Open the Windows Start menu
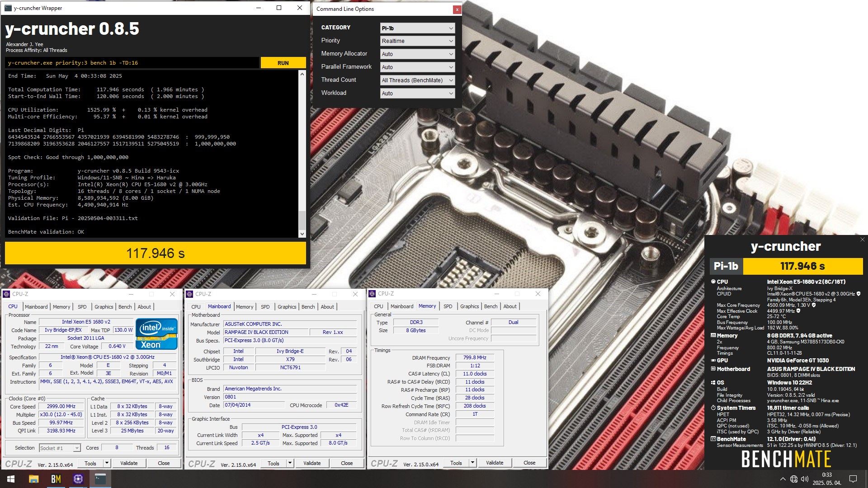 (11, 479)
